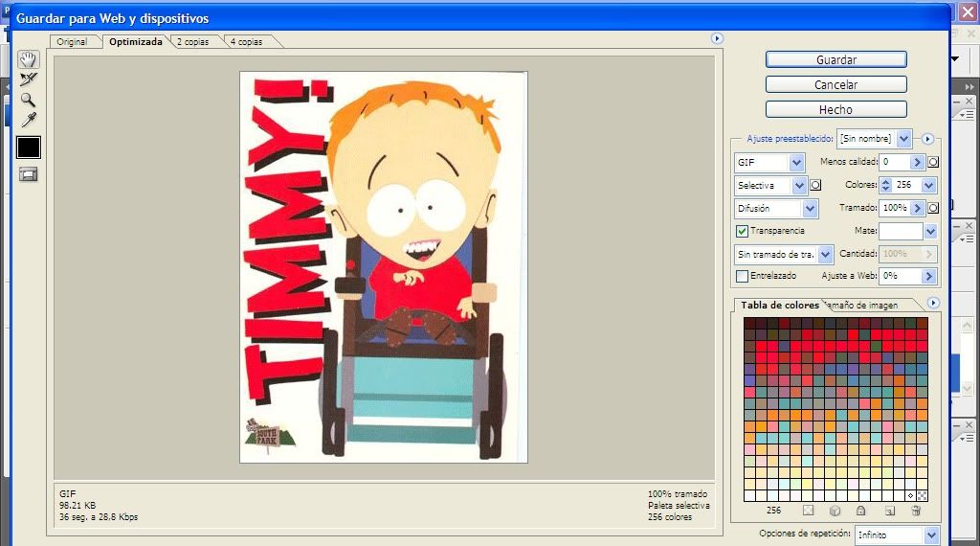
Task: Open Ajuste a Web slider arrow
Action: pos(929,276)
